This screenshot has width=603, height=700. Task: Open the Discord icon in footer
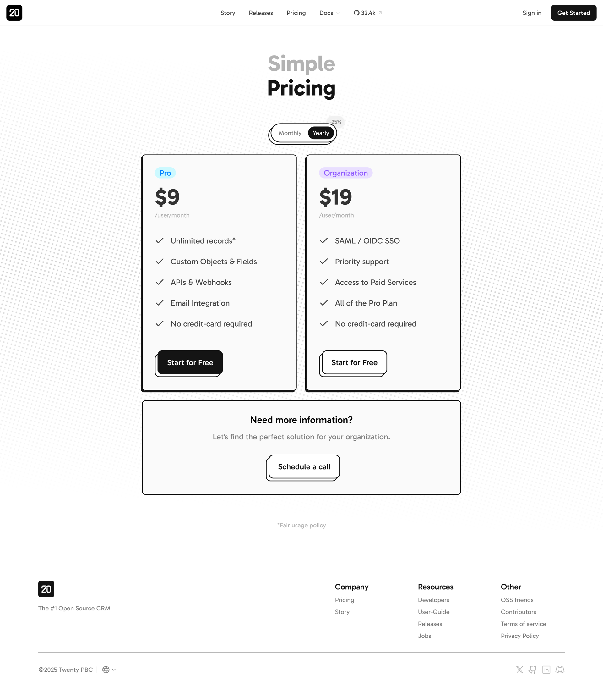(560, 670)
